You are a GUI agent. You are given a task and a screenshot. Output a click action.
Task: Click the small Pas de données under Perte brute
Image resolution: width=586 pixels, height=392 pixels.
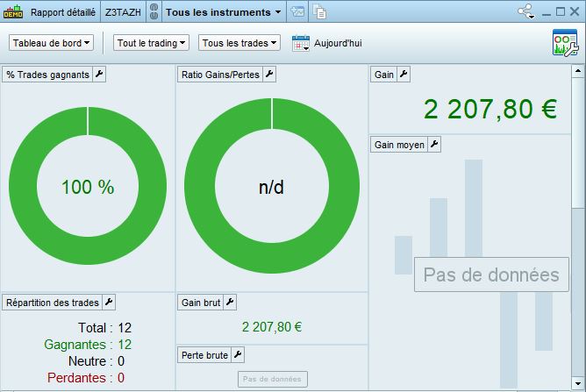pos(273,379)
